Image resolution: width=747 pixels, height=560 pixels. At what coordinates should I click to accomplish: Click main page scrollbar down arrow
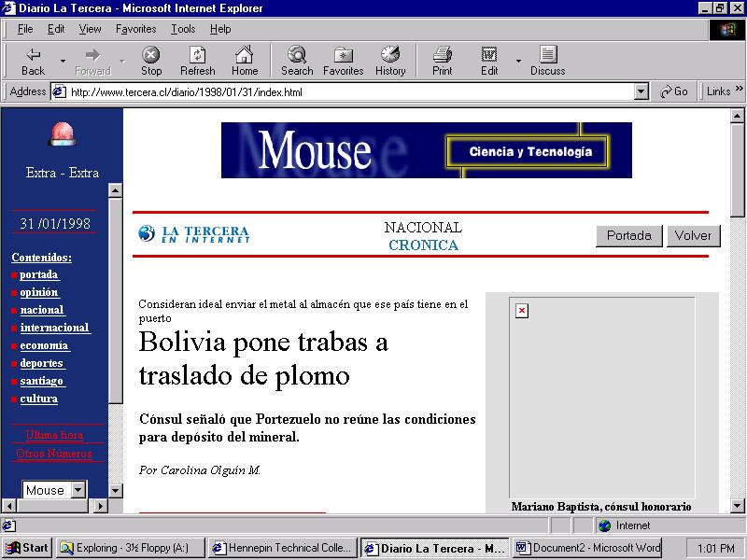737,506
